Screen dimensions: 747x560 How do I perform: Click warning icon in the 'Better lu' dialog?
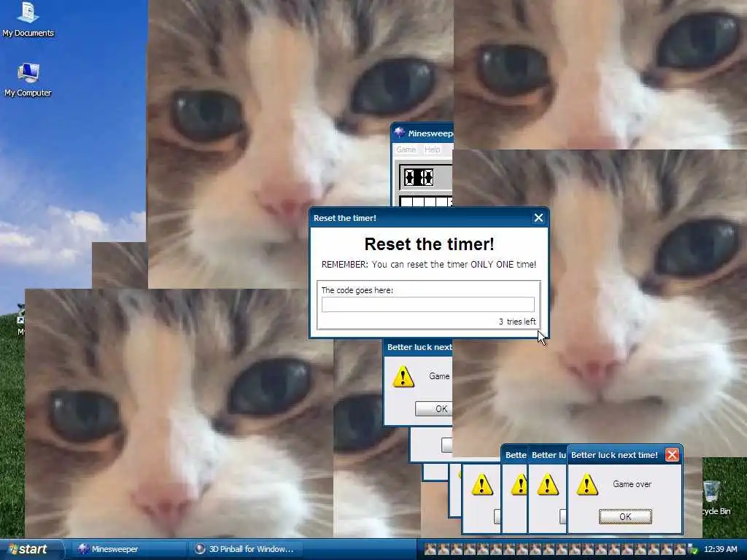[547, 484]
